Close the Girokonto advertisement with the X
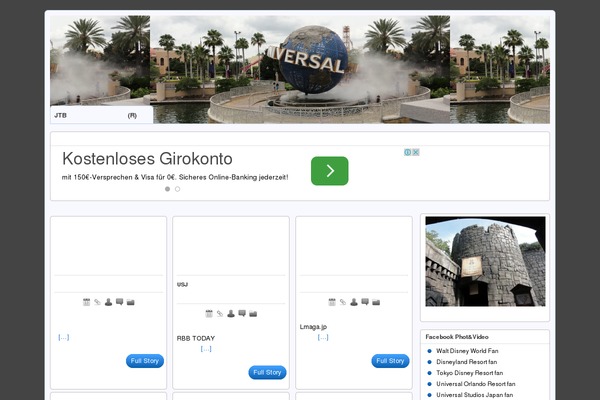 tap(416, 152)
